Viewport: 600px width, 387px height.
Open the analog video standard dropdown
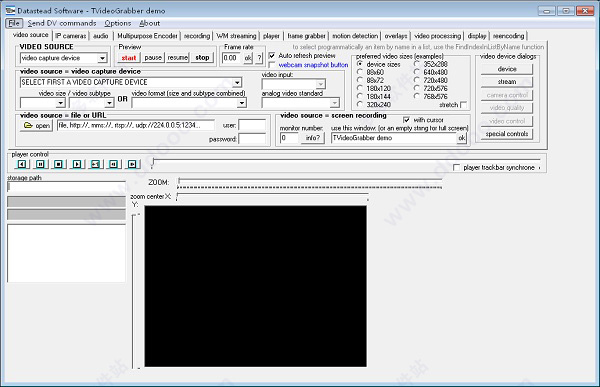(x=335, y=103)
